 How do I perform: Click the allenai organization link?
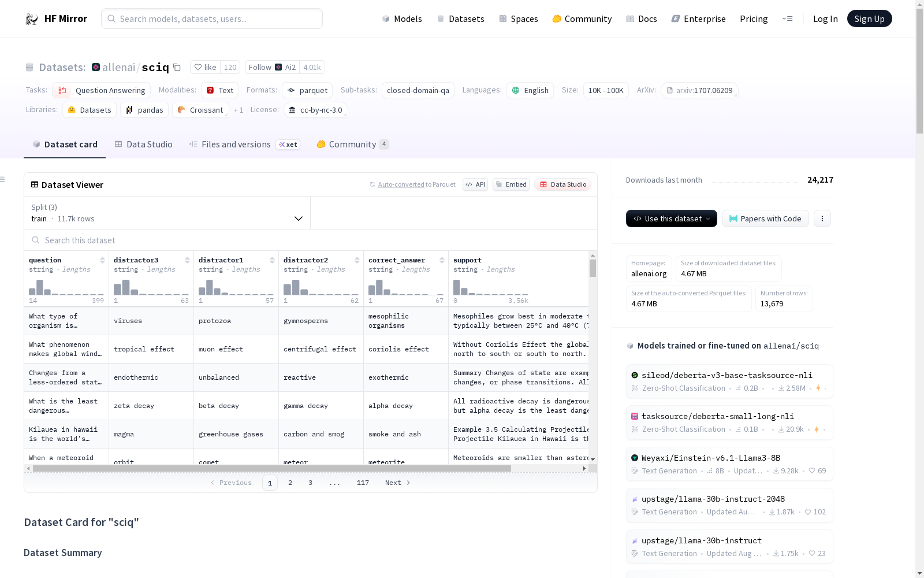click(x=118, y=68)
